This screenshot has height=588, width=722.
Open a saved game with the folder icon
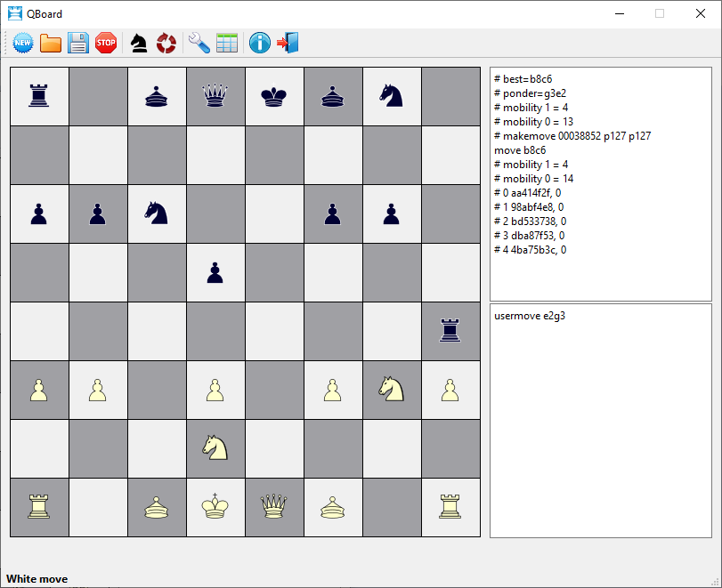[x=51, y=44]
